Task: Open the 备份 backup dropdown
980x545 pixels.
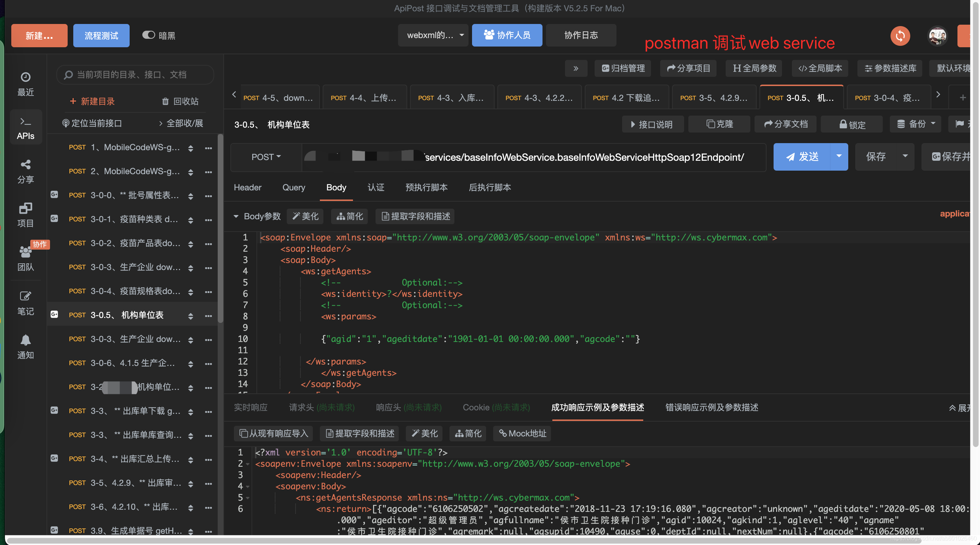Action: [x=916, y=124]
